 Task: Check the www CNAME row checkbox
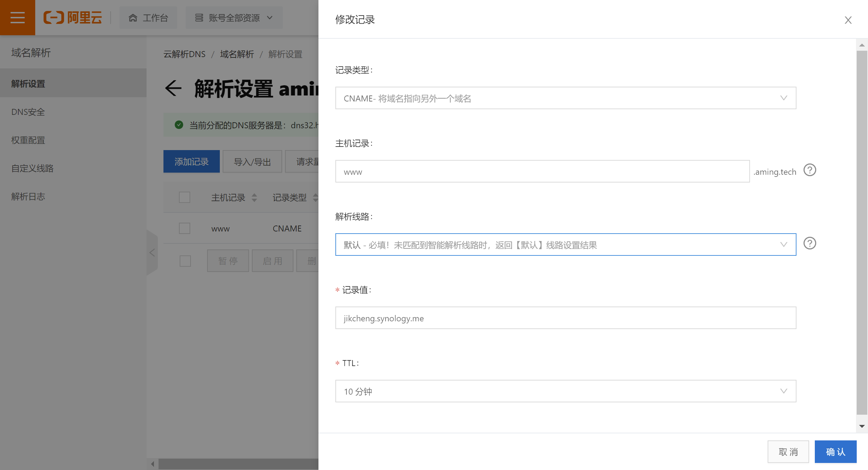(x=184, y=228)
